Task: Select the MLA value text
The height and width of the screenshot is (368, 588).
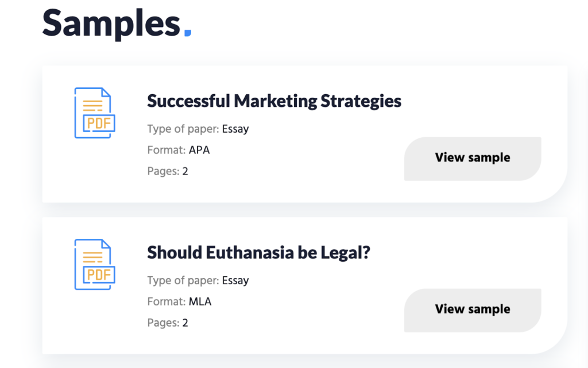Action: coord(200,301)
